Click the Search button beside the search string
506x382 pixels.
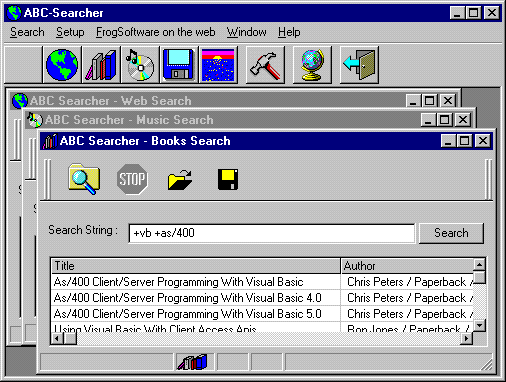coord(451,233)
